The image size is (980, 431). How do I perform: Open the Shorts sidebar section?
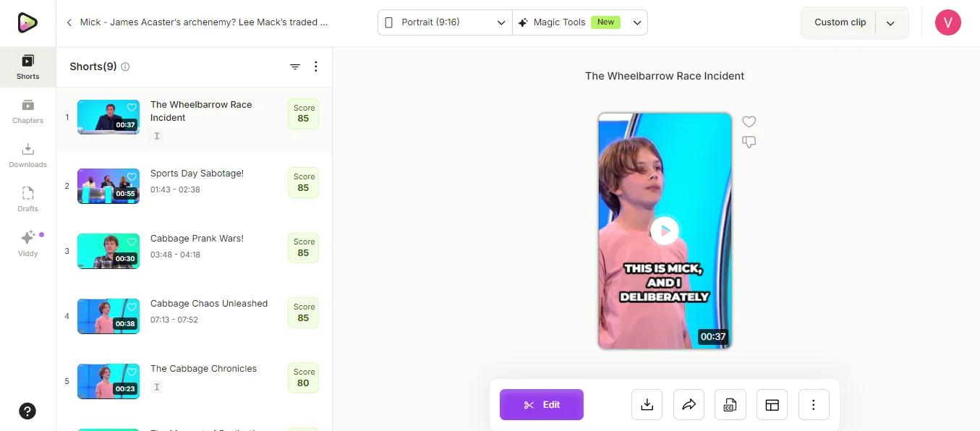pyautogui.click(x=27, y=67)
